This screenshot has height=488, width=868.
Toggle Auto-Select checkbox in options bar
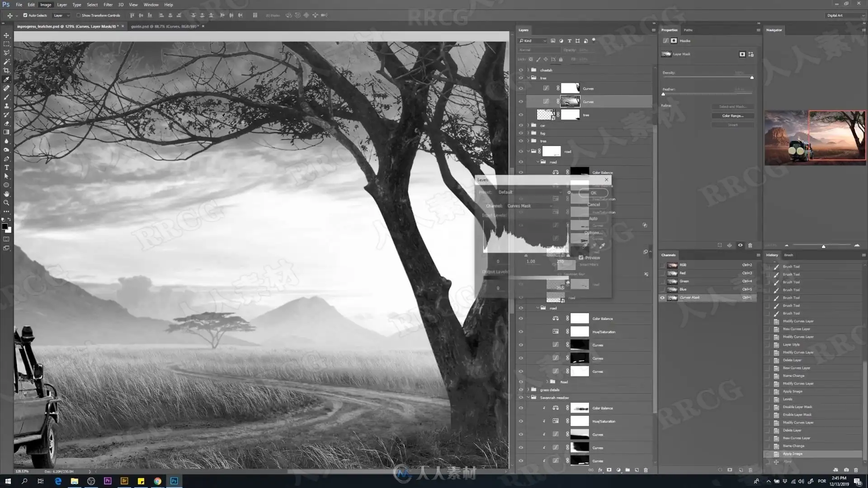25,15
